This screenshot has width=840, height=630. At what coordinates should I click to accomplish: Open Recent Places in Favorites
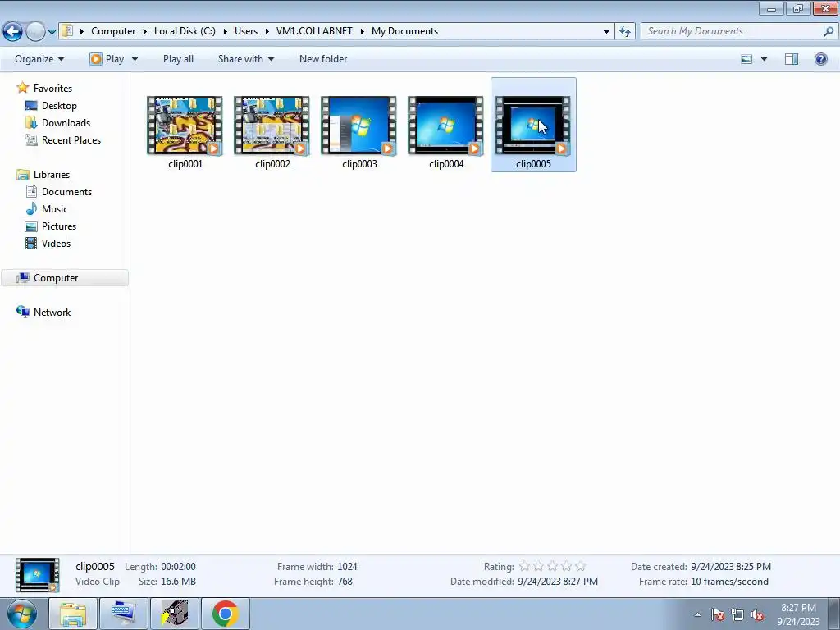[x=71, y=139]
